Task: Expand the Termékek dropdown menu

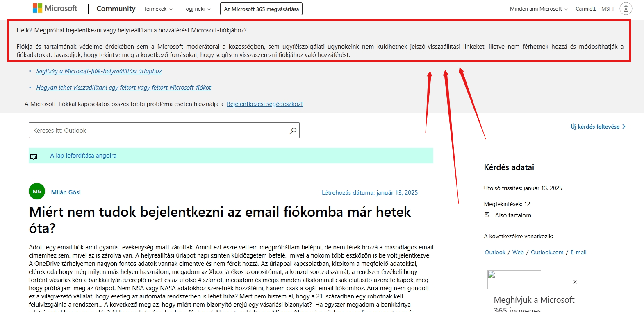Action: pyautogui.click(x=158, y=9)
